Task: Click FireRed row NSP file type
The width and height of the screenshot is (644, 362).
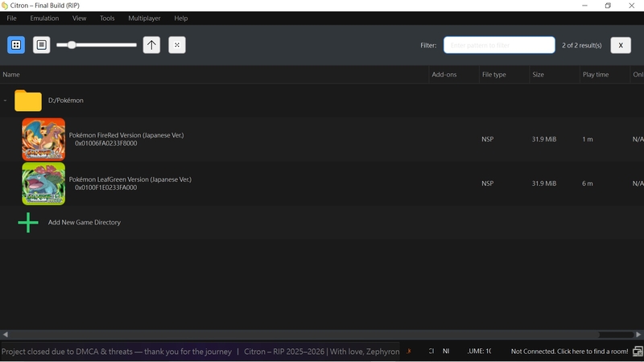Action: [488, 139]
